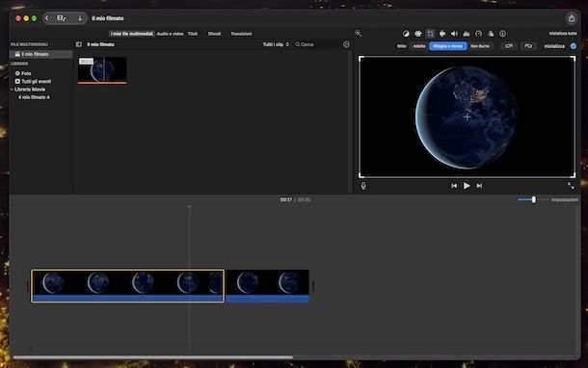The width and height of the screenshot is (588, 368).
Task: Open the color balance tool
Action: pos(406,34)
